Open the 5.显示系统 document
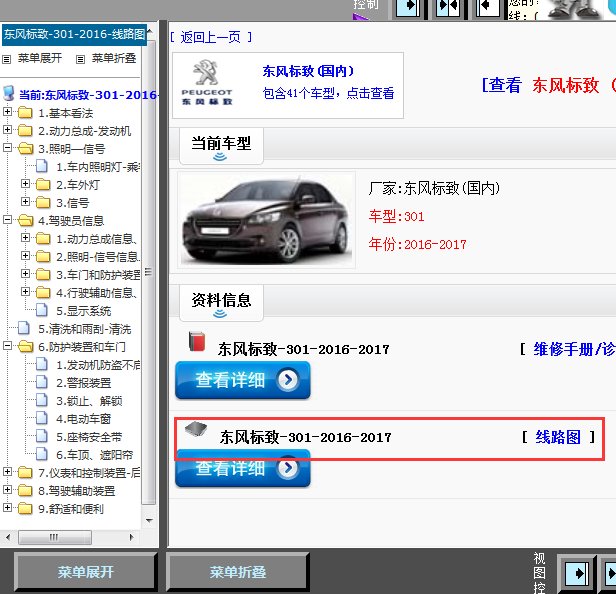The height and width of the screenshot is (594, 616). click(x=84, y=311)
